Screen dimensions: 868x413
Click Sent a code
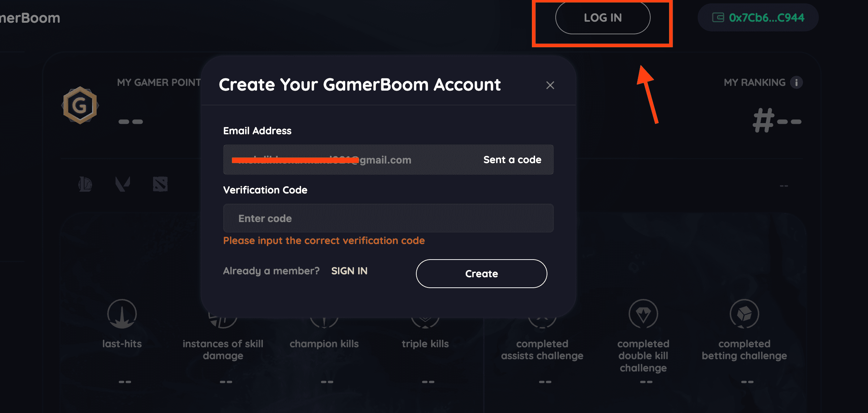pos(512,160)
